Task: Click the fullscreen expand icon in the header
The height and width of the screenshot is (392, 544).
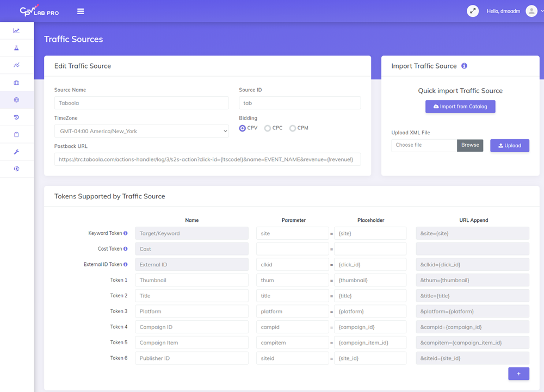Action: tap(473, 11)
